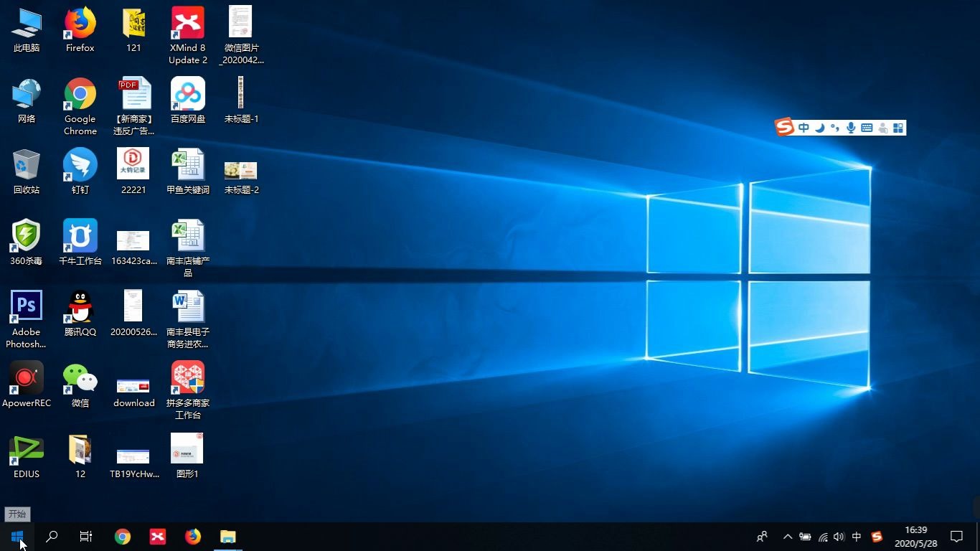Select the 甲鱼关键词 Excel file
980x551 pixels.
click(x=188, y=172)
